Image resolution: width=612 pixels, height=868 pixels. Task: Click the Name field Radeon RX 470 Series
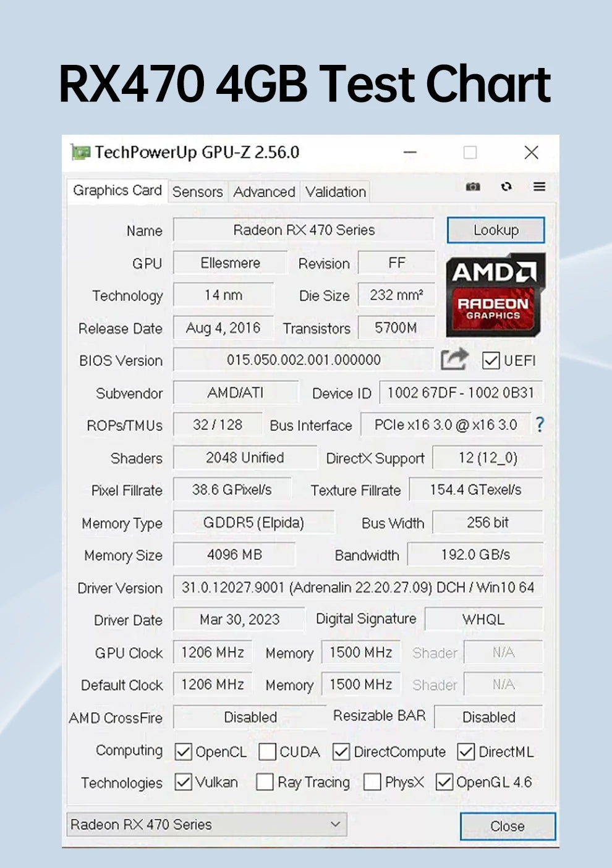[304, 230]
